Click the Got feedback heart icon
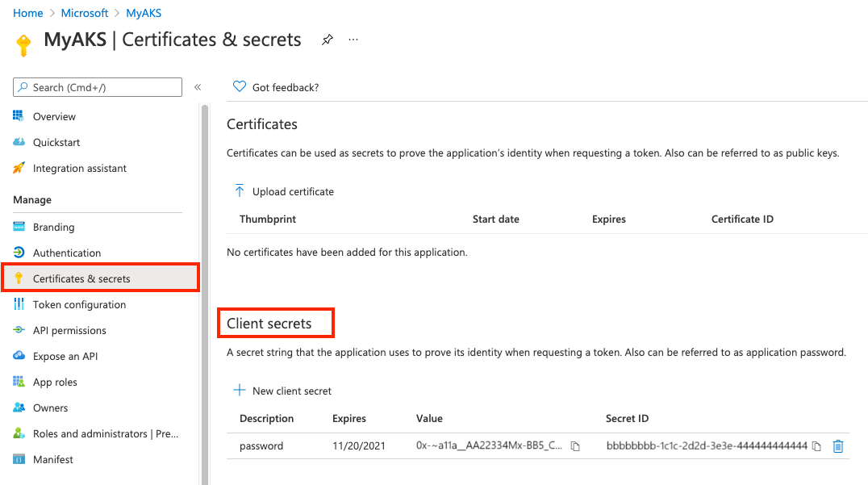Image resolution: width=868 pixels, height=485 pixels. [239, 87]
